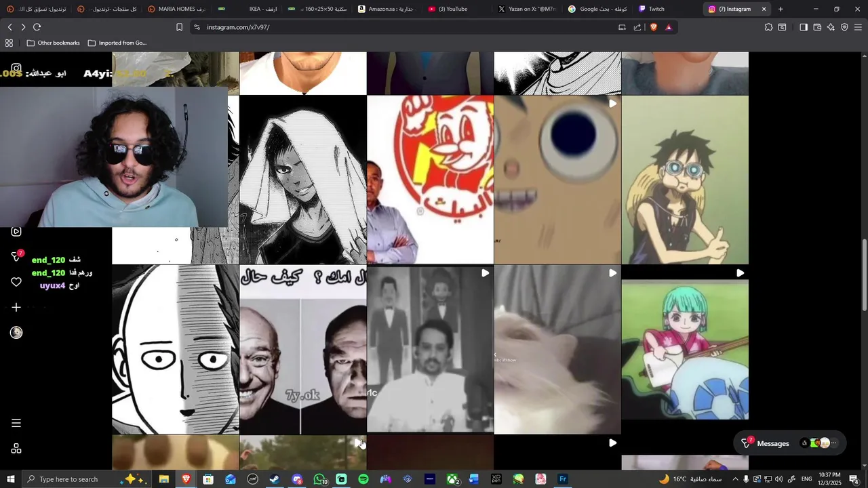Open Instagram notifications heart icon
The height and width of the screenshot is (488, 868).
coord(16,282)
